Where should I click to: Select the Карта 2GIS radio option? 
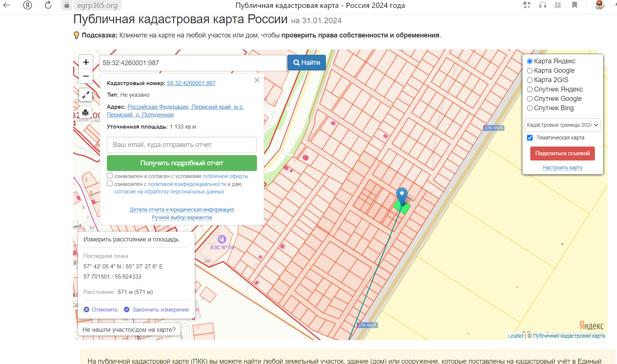tap(530, 80)
